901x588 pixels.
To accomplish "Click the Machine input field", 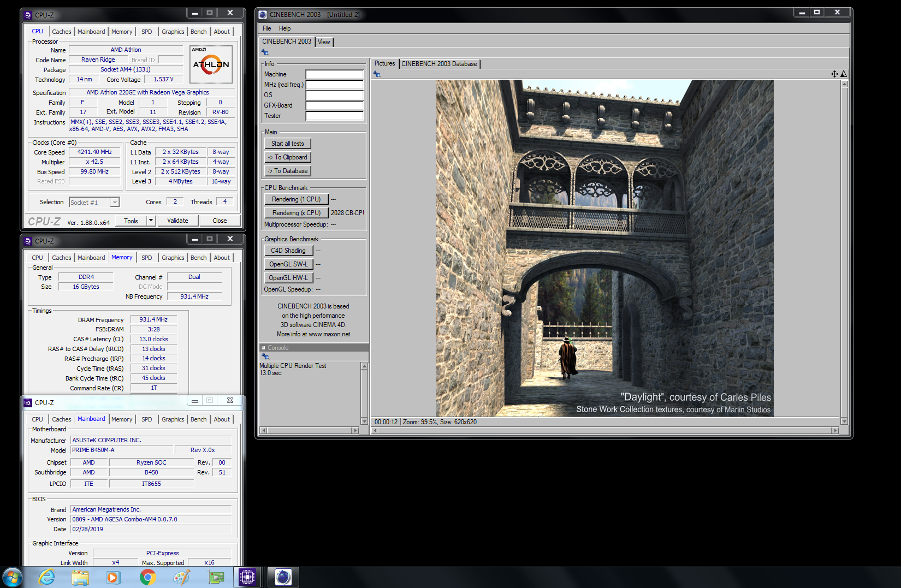I will [334, 74].
